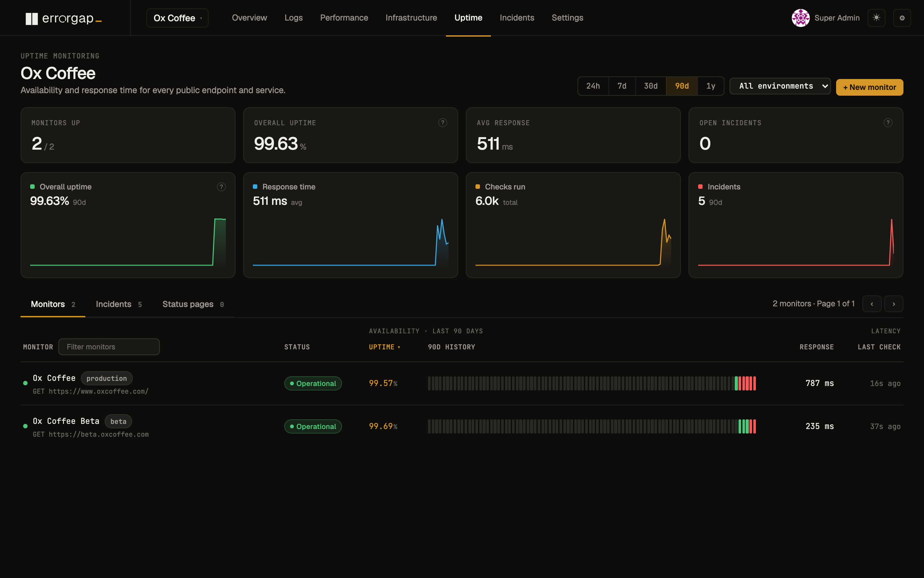Viewport: 924px width, 578px height.
Task: Select the 24h time range
Action: (x=593, y=86)
